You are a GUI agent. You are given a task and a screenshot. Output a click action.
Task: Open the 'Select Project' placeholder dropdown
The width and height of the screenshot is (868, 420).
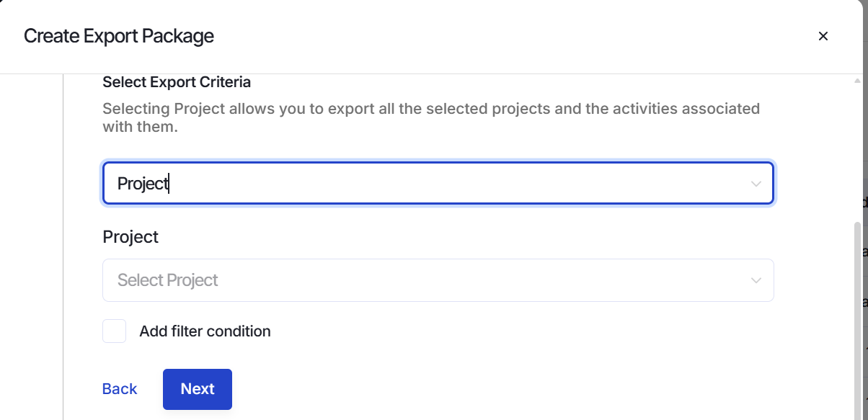(438, 280)
